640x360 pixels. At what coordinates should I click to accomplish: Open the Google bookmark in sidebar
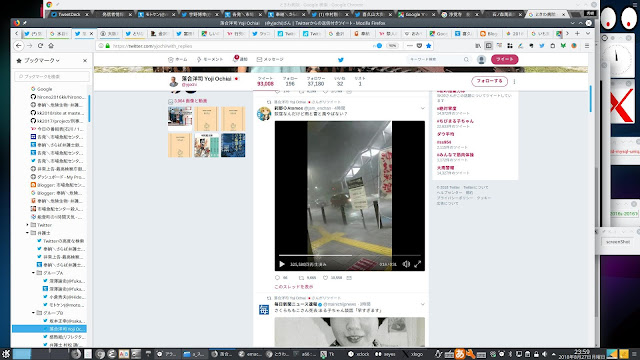(x=42, y=89)
